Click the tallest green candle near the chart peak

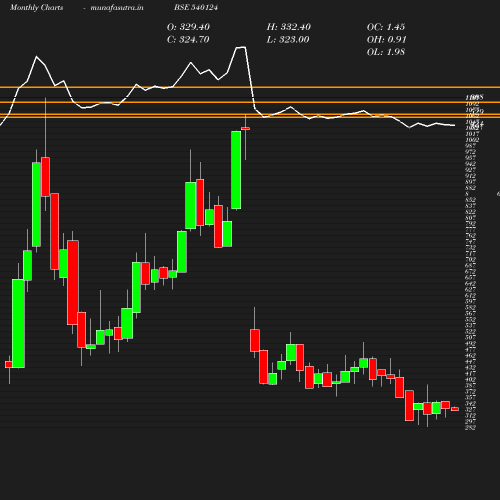[236, 170]
